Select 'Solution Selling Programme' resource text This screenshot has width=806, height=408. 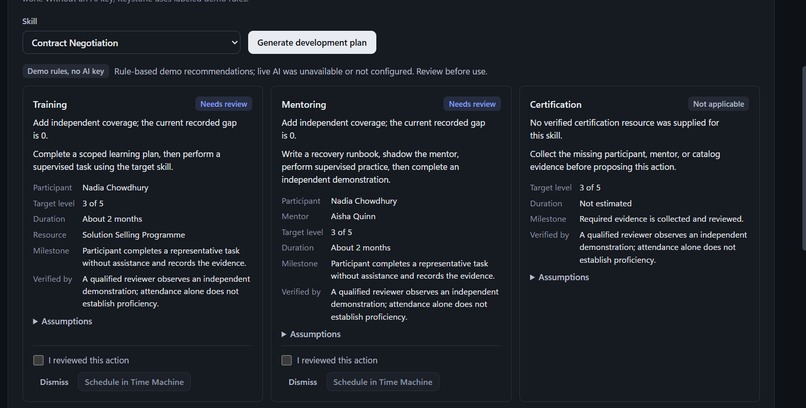[134, 235]
